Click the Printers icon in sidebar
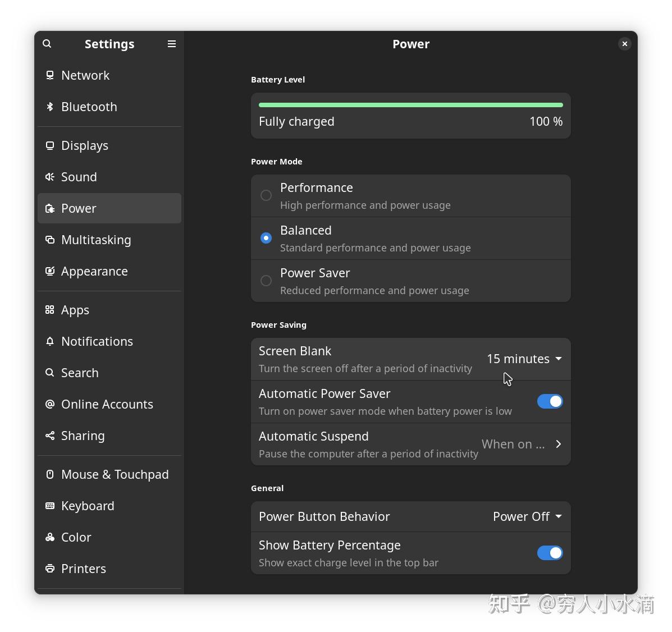Image resolution: width=672 pixels, height=632 pixels. click(x=50, y=569)
